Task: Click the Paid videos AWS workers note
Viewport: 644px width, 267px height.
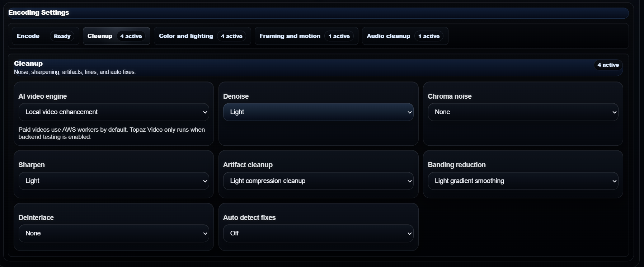Action: coord(112,133)
